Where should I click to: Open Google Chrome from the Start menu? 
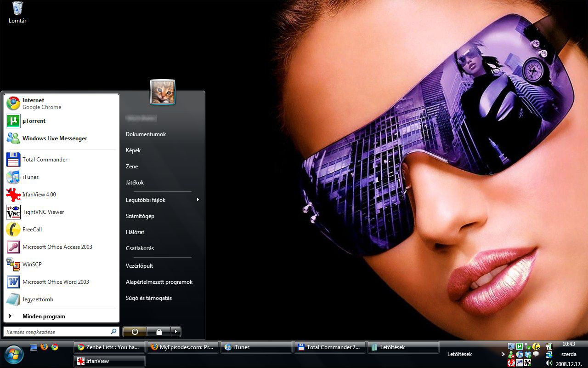tap(62, 103)
